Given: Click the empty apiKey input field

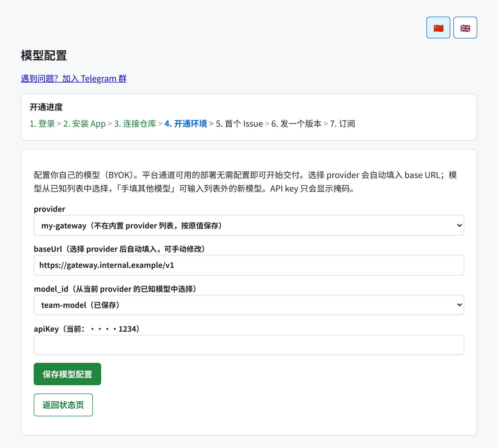Looking at the screenshot, I should (249, 345).
